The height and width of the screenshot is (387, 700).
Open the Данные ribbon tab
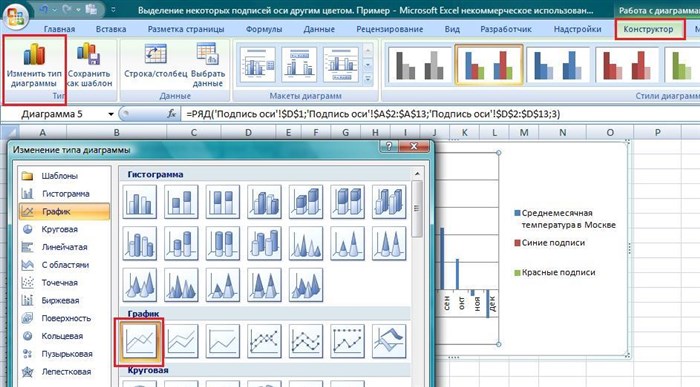(319, 29)
